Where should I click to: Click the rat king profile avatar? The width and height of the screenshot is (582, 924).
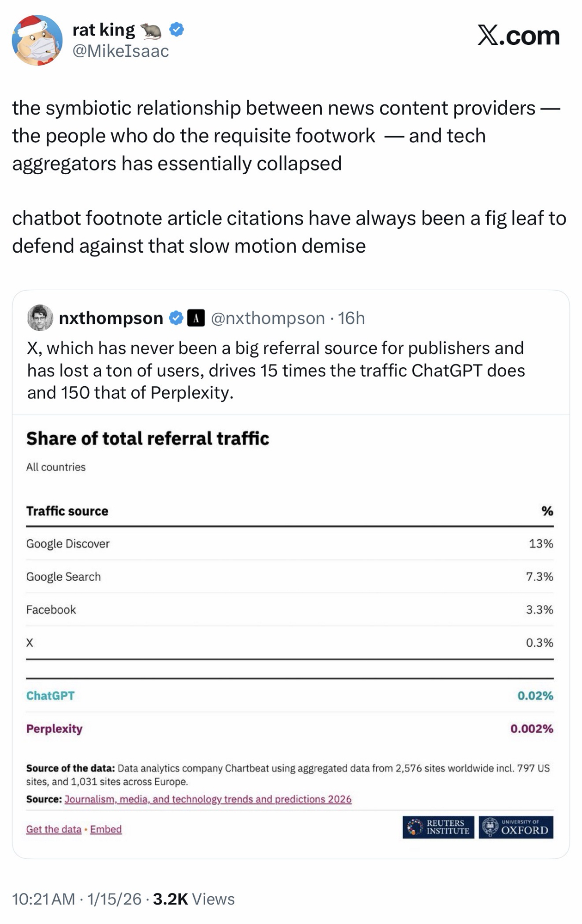point(37,40)
